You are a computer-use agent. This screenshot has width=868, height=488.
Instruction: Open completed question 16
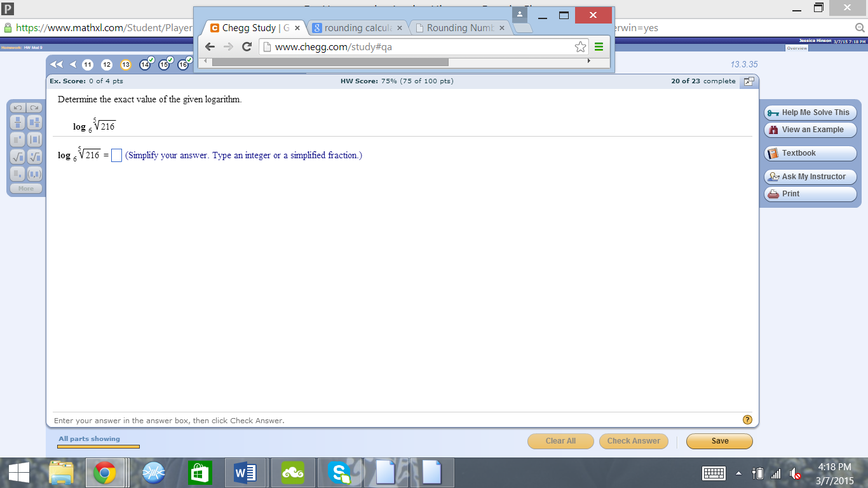click(x=183, y=64)
